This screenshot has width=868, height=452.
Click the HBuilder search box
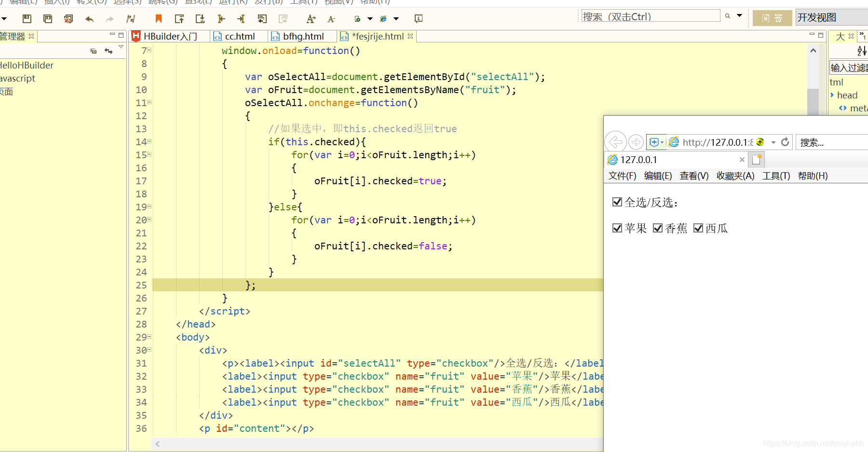point(651,16)
